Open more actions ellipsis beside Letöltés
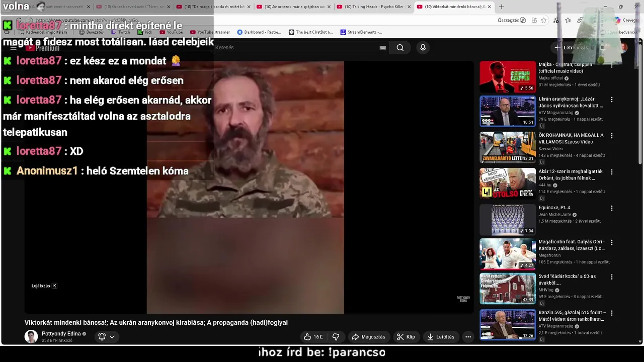Image resolution: width=644 pixels, height=362 pixels. pyautogui.click(x=468, y=337)
